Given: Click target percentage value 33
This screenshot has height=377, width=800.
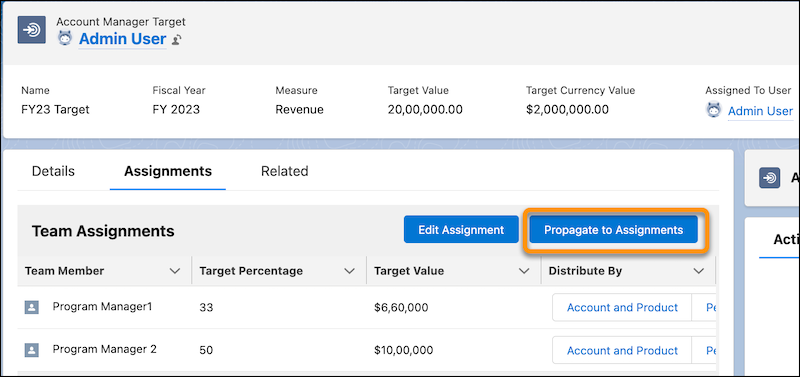Looking at the screenshot, I should [206, 308].
